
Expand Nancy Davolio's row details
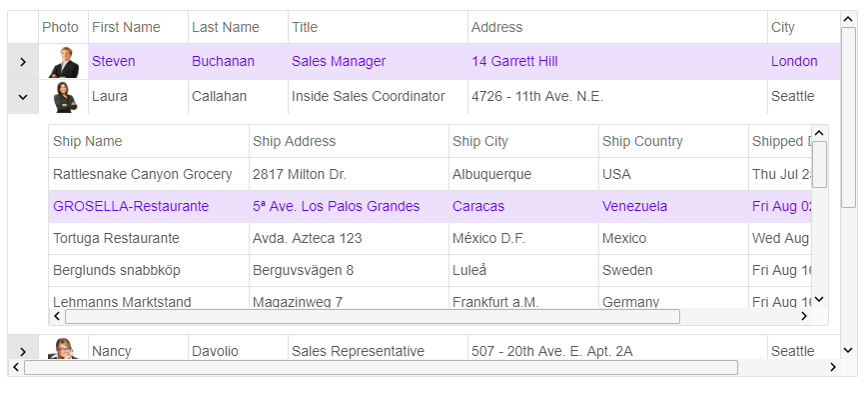[x=23, y=351]
